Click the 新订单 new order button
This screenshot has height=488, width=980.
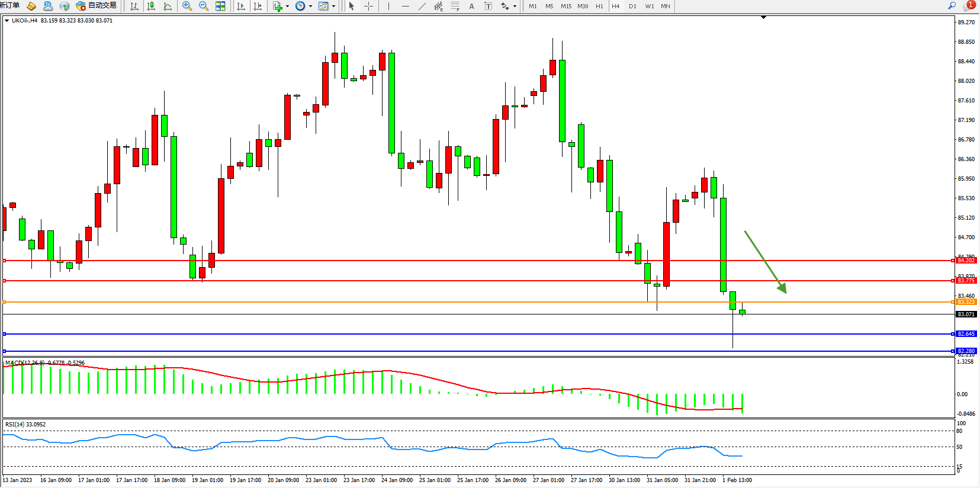tap(9, 5)
